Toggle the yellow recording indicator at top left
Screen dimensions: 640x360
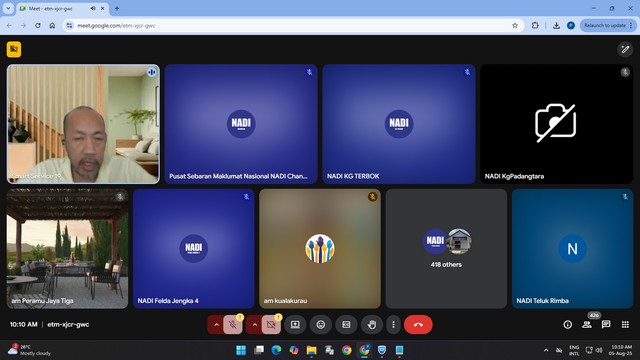(14, 49)
